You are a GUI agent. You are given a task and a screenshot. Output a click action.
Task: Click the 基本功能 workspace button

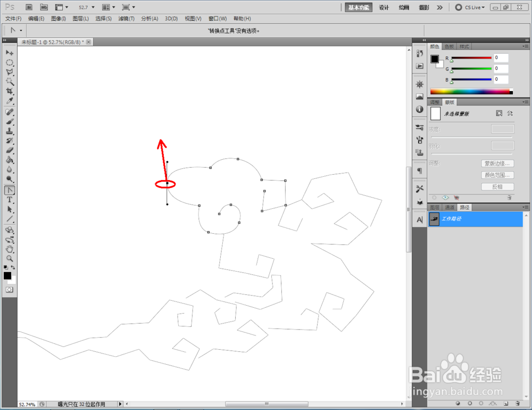(x=359, y=7)
